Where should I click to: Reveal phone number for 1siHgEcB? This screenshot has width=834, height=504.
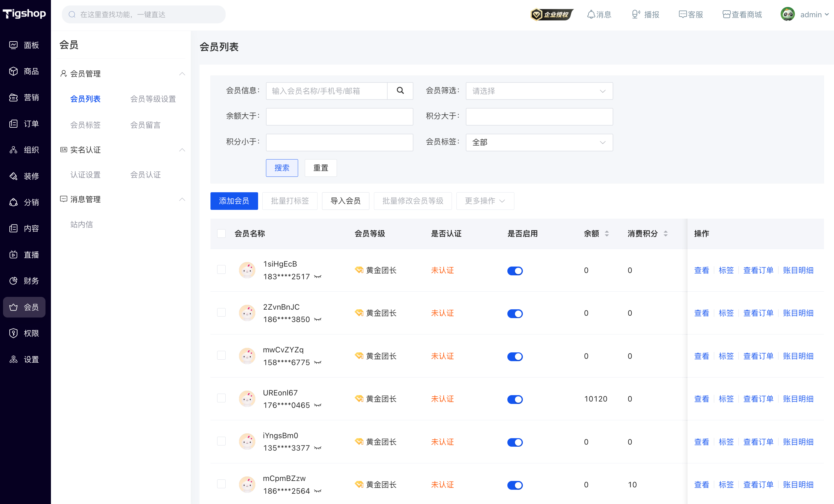[318, 277]
